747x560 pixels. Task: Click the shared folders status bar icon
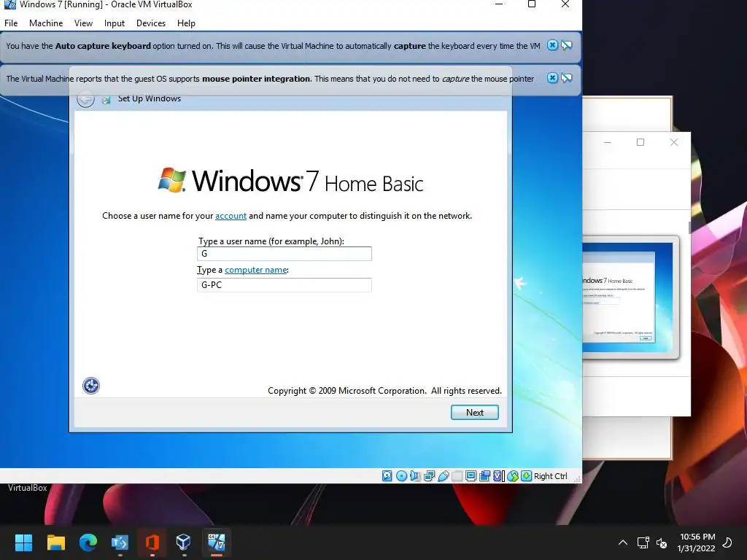pyautogui.click(x=457, y=475)
